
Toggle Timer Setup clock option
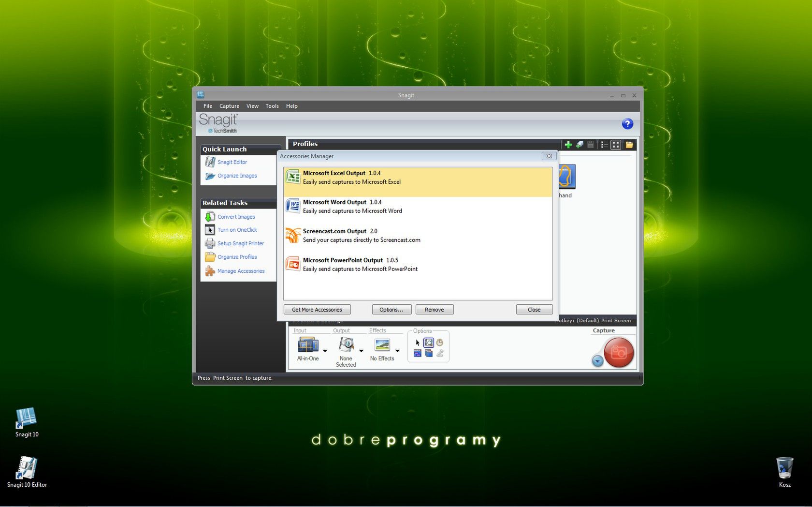coord(440,343)
